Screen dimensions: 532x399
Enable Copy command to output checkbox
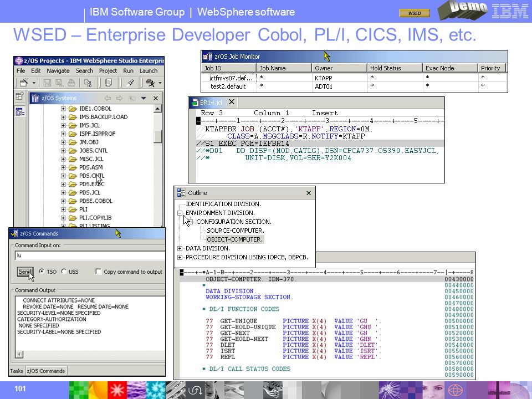point(99,272)
